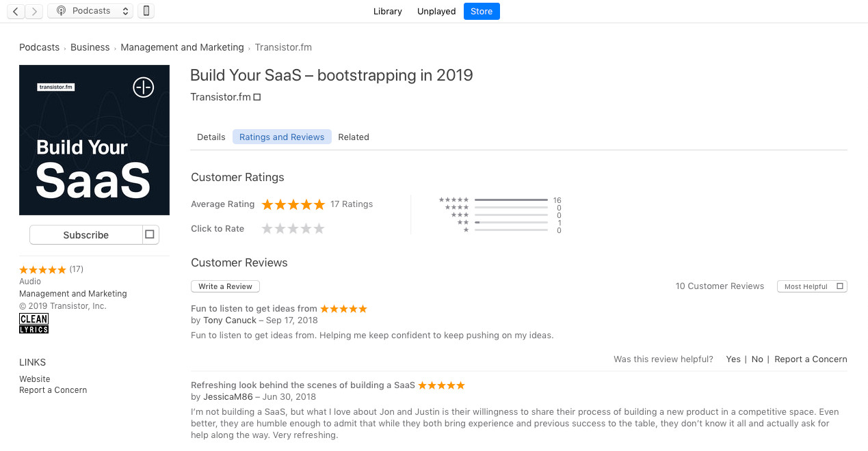Click the Write a Review button

[225, 286]
